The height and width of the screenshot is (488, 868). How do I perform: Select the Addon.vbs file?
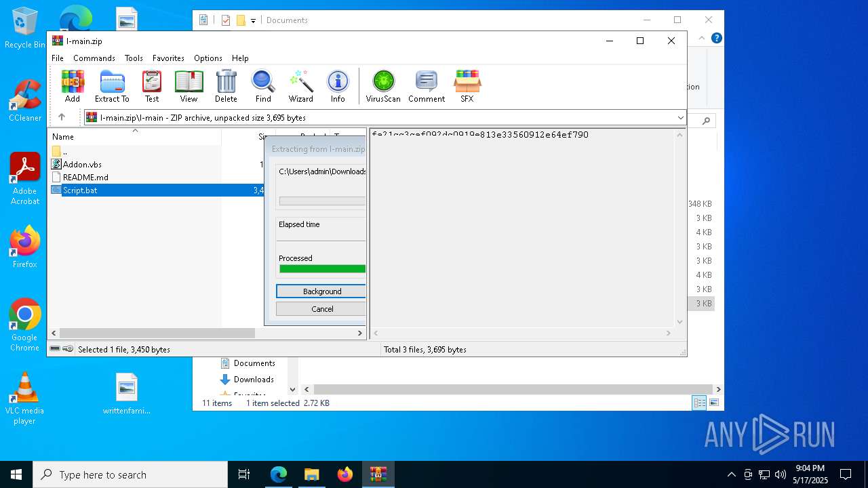(82, 164)
